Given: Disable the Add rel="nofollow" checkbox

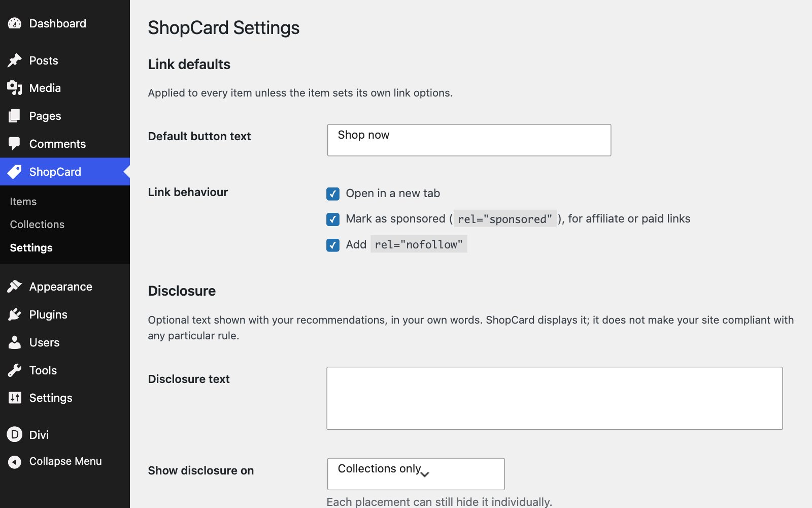Looking at the screenshot, I should click(333, 245).
